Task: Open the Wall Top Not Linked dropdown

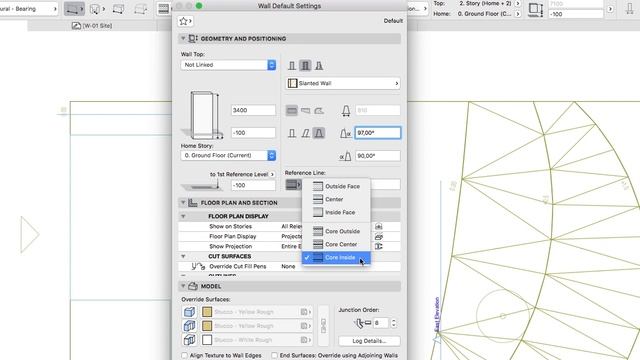Action: [x=228, y=65]
